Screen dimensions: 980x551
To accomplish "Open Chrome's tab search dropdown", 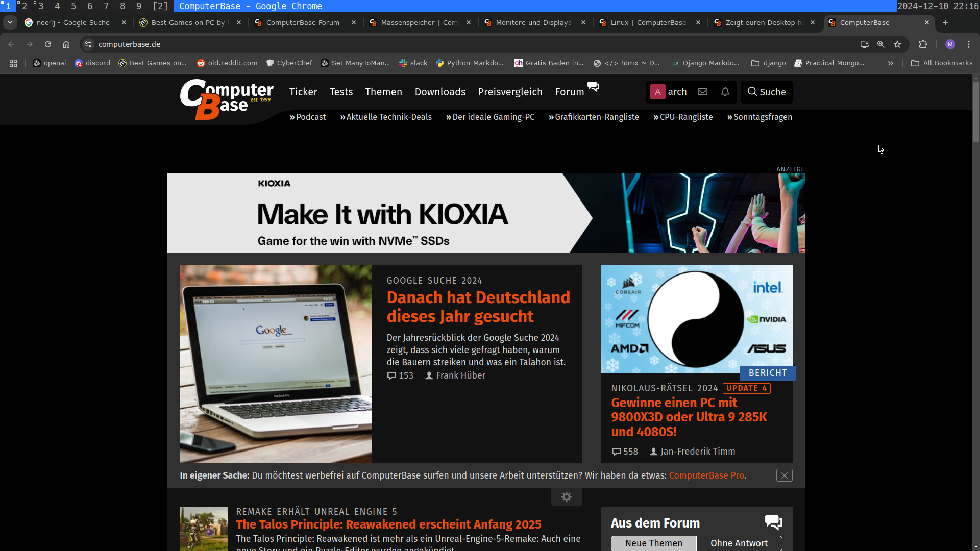I will (x=10, y=22).
